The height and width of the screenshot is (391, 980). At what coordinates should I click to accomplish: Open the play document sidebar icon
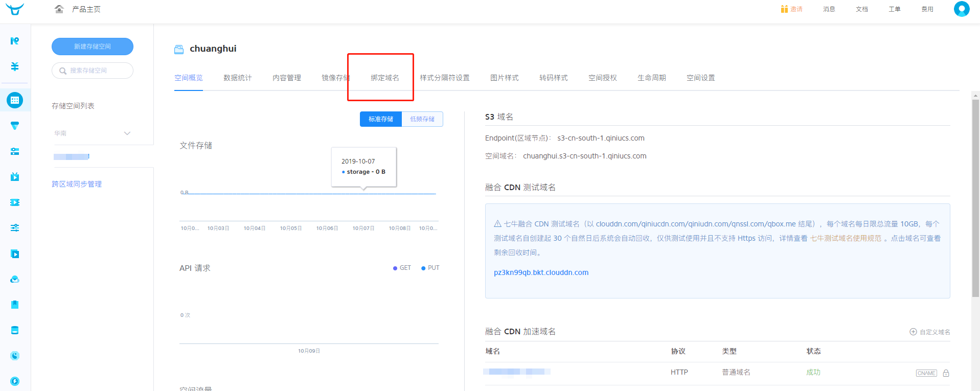click(x=15, y=254)
